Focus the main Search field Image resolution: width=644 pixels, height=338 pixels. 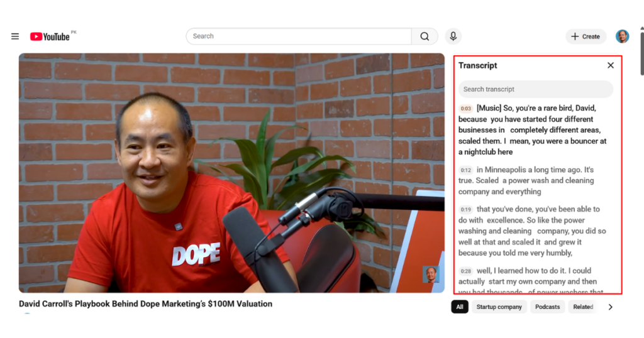(299, 36)
